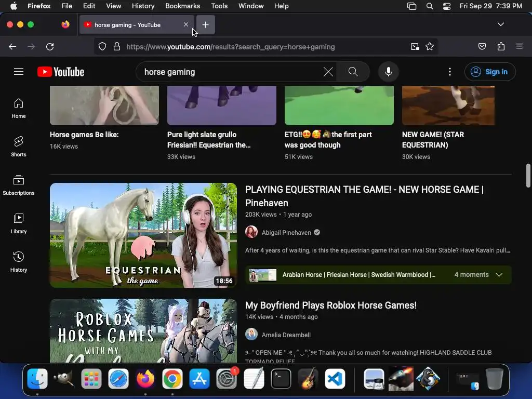Open Safari from the dock
This screenshot has width=532, height=399.
(118, 379)
